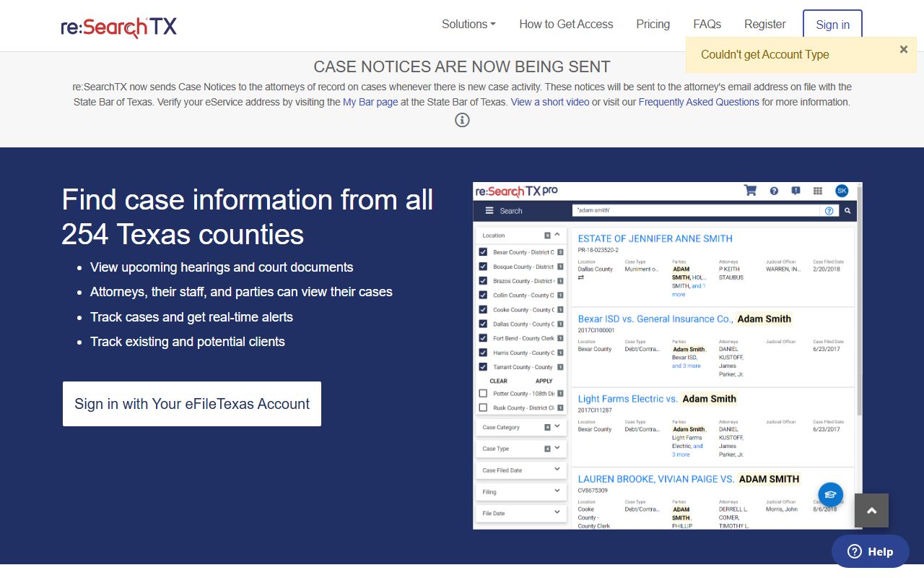The height and width of the screenshot is (578, 924).
Task: Click the swap arrows icon under Dallas County
Action: [x=581, y=277]
